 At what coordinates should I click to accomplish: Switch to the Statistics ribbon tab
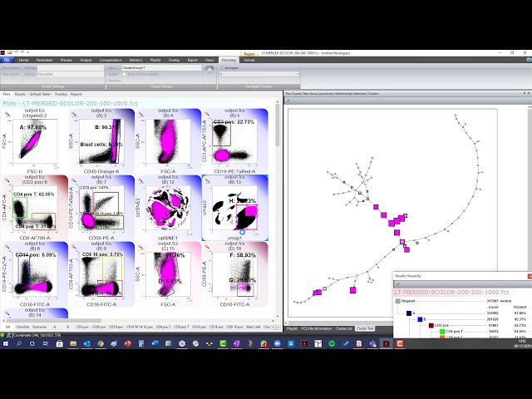click(135, 60)
